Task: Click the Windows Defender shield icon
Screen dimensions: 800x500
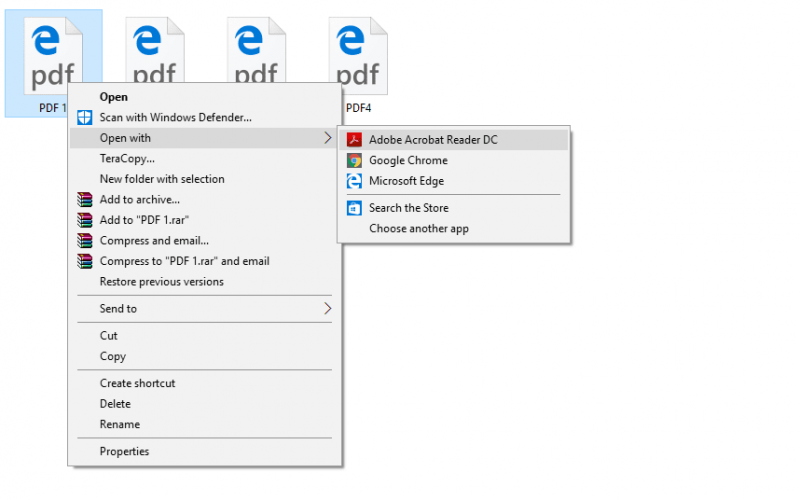Action: pyautogui.click(x=85, y=117)
